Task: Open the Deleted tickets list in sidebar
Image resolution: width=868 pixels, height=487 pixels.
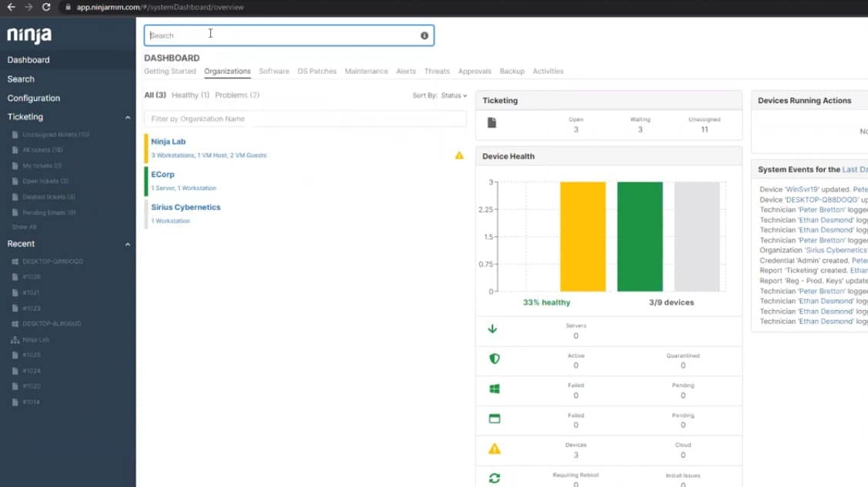Action: tap(48, 197)
